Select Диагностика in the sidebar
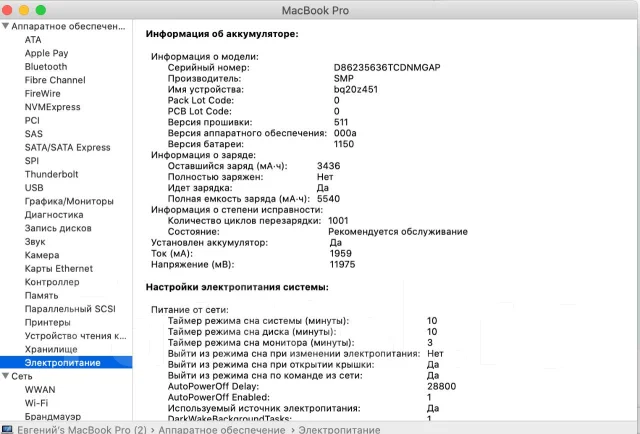Screen dimensions: 640x434 [x=54, y=215]
